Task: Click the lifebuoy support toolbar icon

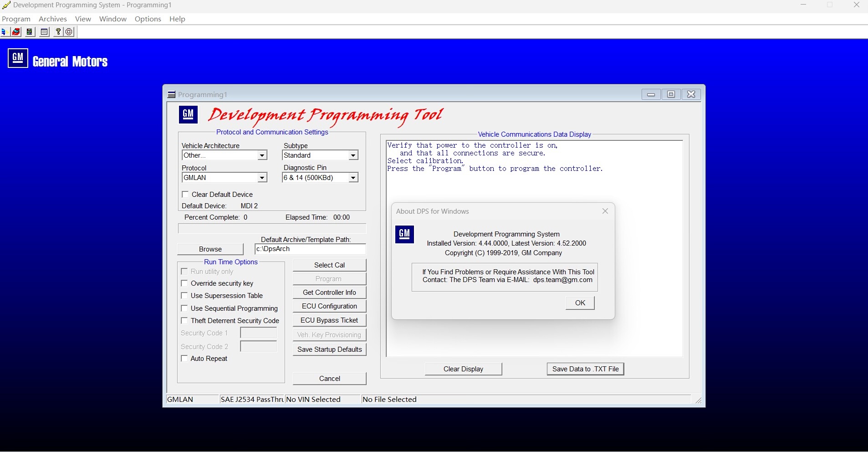Action: point(69,32)
